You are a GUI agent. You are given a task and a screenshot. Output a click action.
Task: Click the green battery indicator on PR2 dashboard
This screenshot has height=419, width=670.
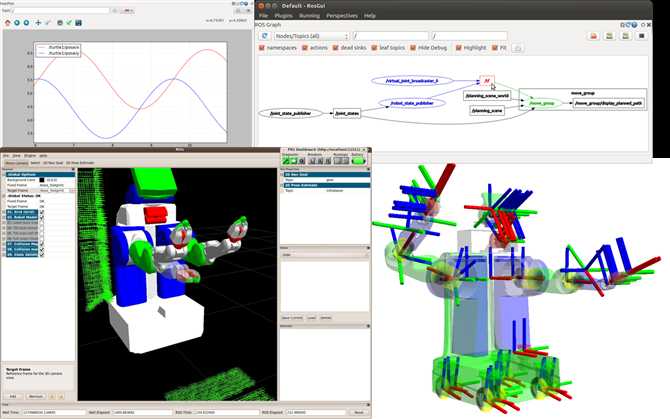point(358,161)
